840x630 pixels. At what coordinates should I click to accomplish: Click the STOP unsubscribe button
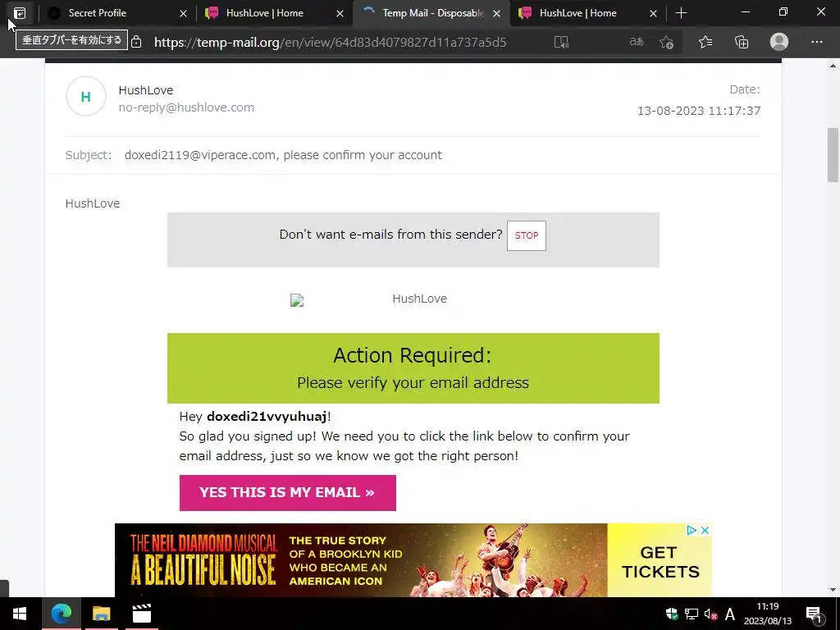pyautogui.click(x=527, y=235)
